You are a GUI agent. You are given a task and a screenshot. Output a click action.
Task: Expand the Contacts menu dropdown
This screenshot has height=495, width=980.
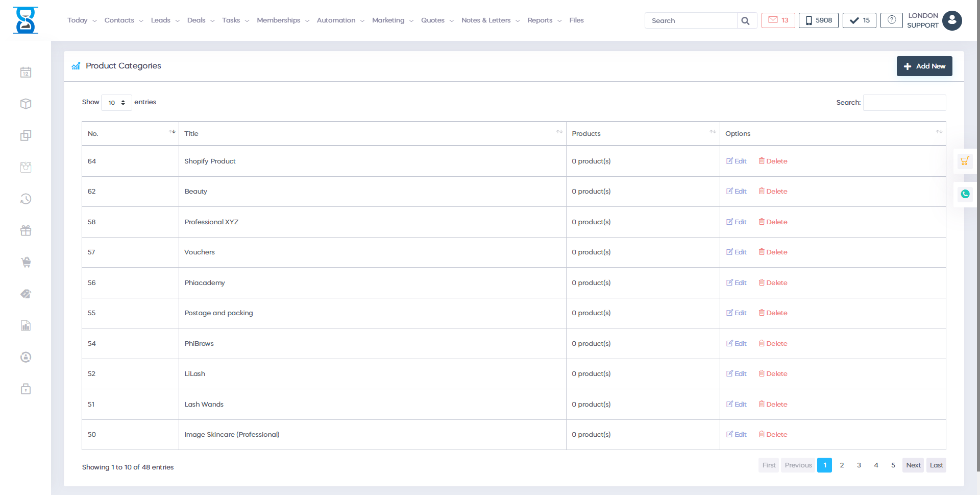coord(123,20)
